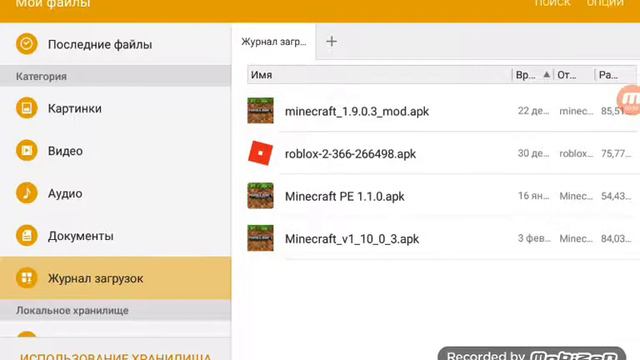The width and height of the screenshot is (640, 360).
Task: Select file Minecraft PE 1.1.0.apk
Action: tap(344, 196)
